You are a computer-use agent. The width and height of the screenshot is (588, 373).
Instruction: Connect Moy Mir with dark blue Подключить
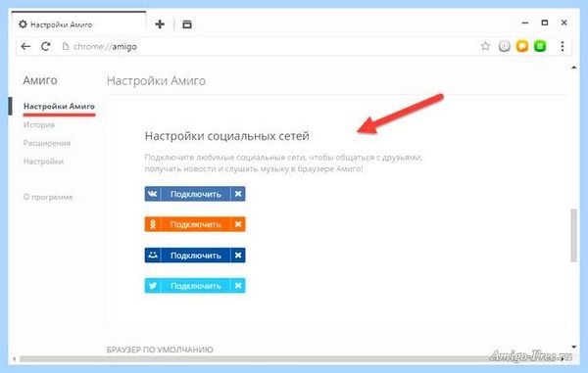(196, 256)
